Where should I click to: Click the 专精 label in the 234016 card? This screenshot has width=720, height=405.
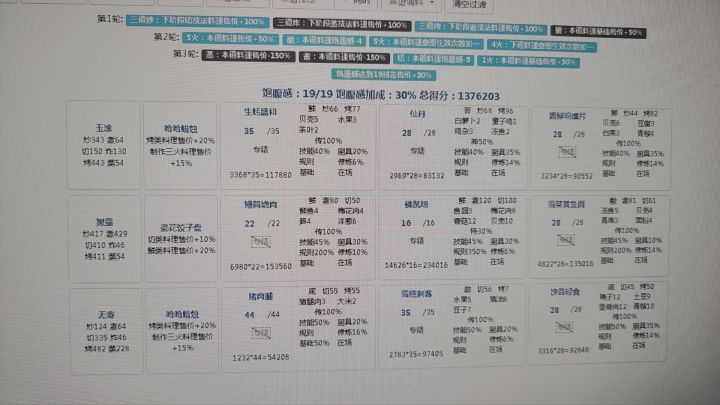pyautogui.click(x=416, y=241)
